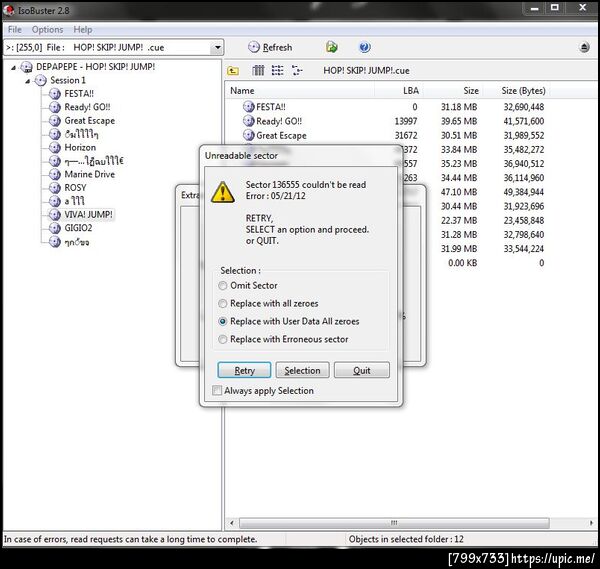Click the IsoBuster title bar app icon
600x569 pixels.
(9, 10)
